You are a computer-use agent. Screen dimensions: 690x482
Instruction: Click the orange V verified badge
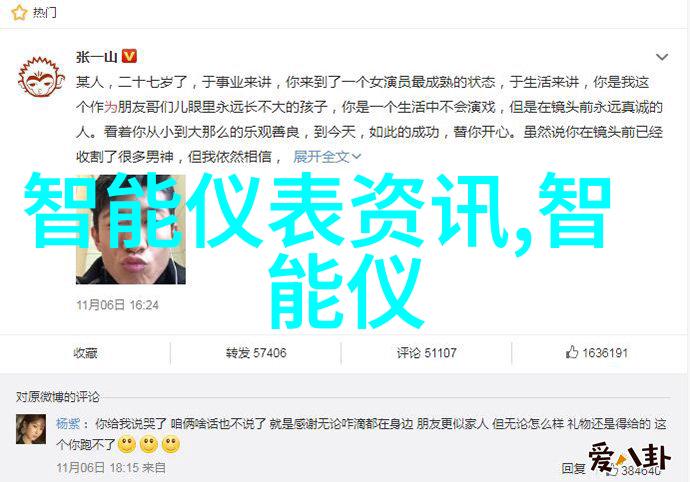[x=129, y=56]
